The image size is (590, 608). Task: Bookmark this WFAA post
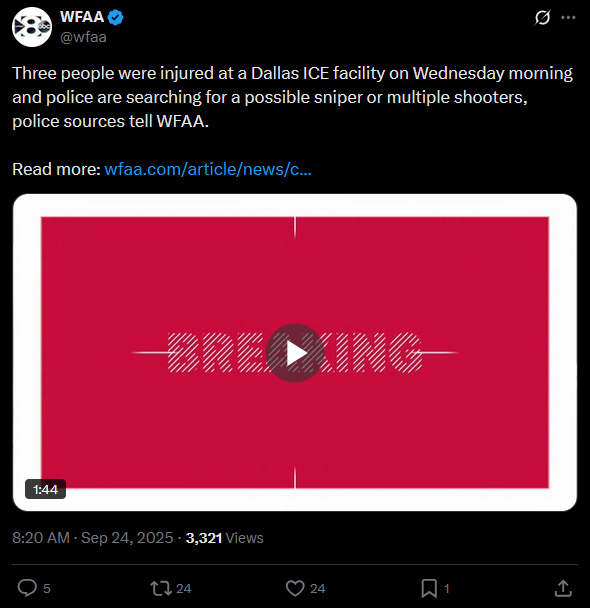click(x=429, y=588)
